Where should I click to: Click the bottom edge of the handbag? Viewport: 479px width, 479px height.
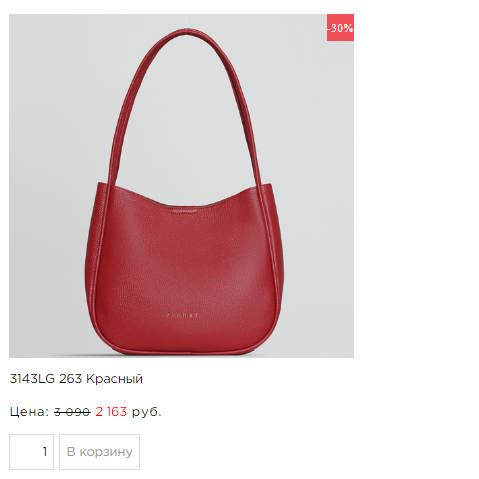[x=183, y=351]
